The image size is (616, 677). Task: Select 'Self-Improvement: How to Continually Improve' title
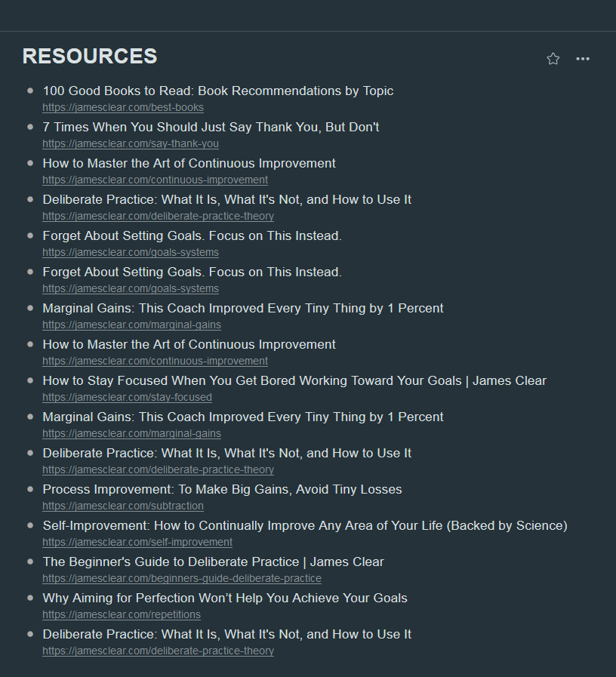click(x=304, y=525)
